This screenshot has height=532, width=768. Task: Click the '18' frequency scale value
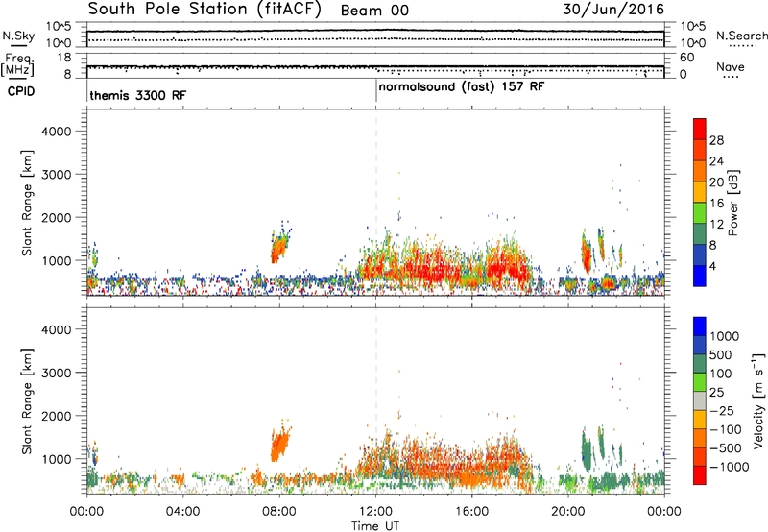click(x=63, y=58)
